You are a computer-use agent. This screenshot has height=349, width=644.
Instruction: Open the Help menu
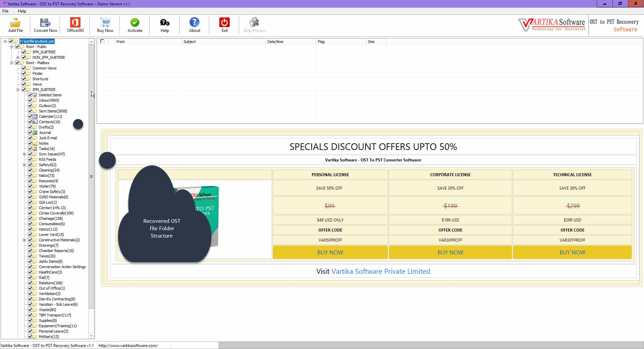click(22, 11)
